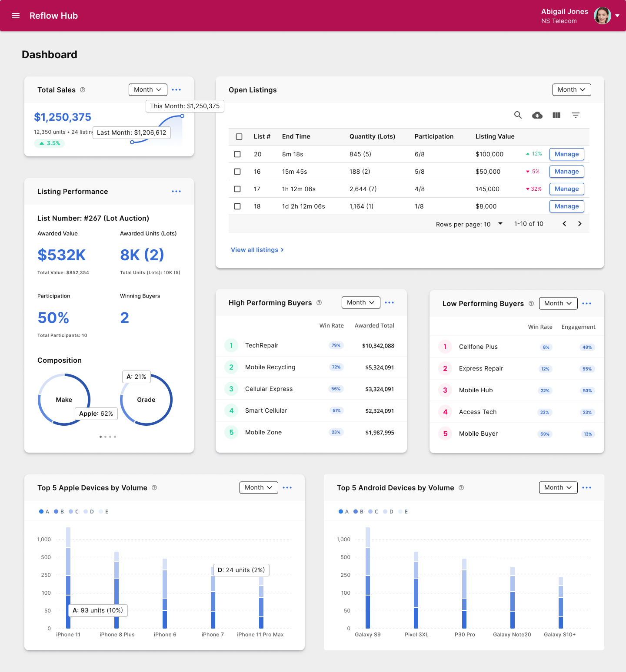Go to next page of listings

(579, 224)
